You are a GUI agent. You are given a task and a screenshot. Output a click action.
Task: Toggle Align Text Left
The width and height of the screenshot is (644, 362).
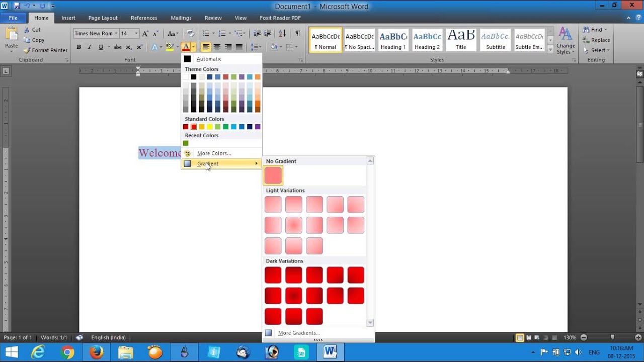[206, 47]
